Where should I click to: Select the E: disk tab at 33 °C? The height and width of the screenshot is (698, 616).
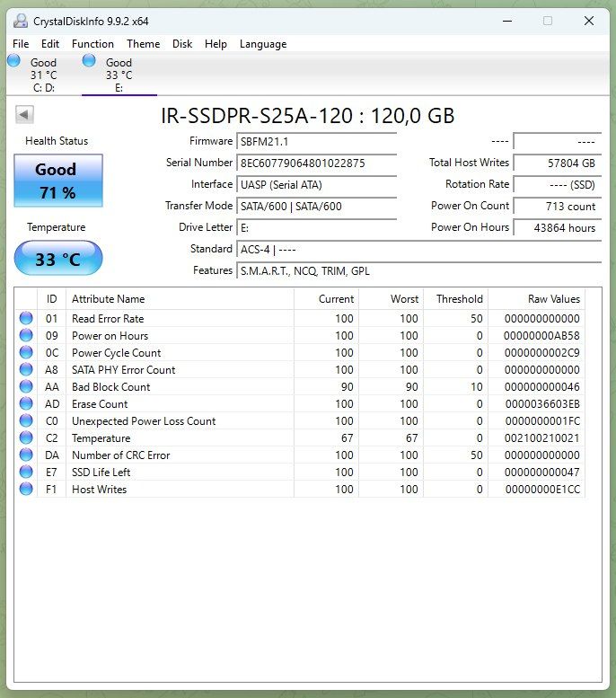(x=119, y=75)
